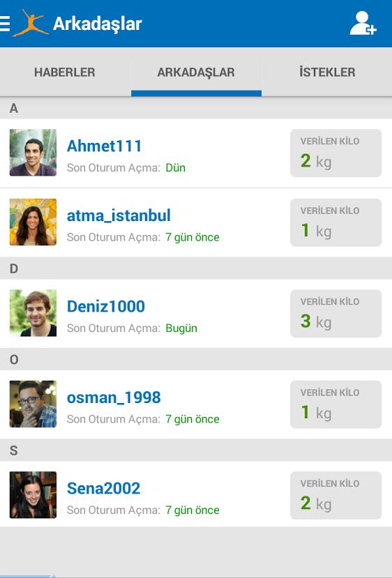Select the Deniz1000 friend name

point(106,307)
